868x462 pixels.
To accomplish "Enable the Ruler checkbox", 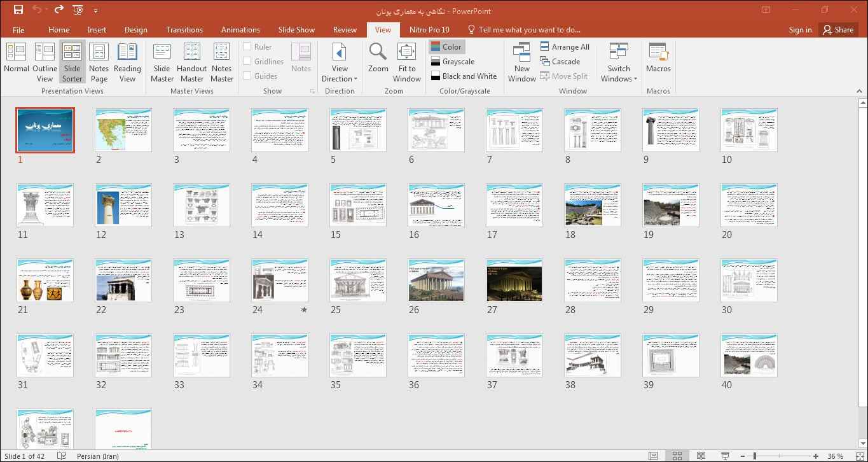I will 247,46.
